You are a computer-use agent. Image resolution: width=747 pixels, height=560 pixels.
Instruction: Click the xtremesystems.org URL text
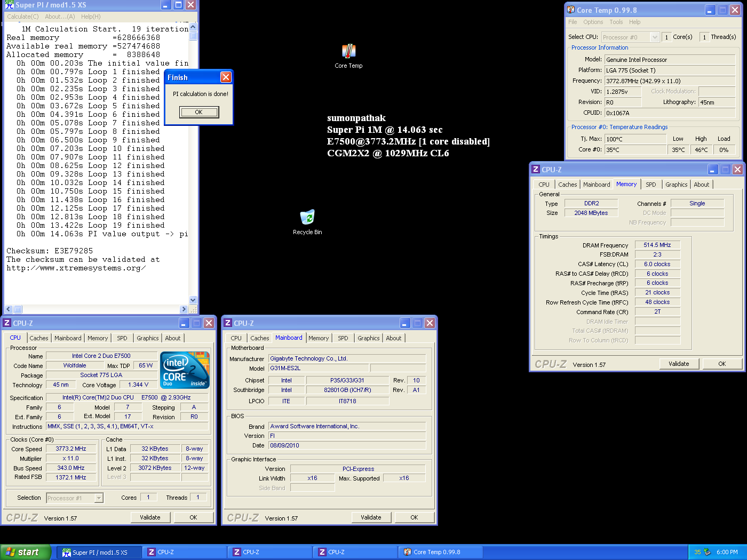pyautogui.click(x=76, y=268)
